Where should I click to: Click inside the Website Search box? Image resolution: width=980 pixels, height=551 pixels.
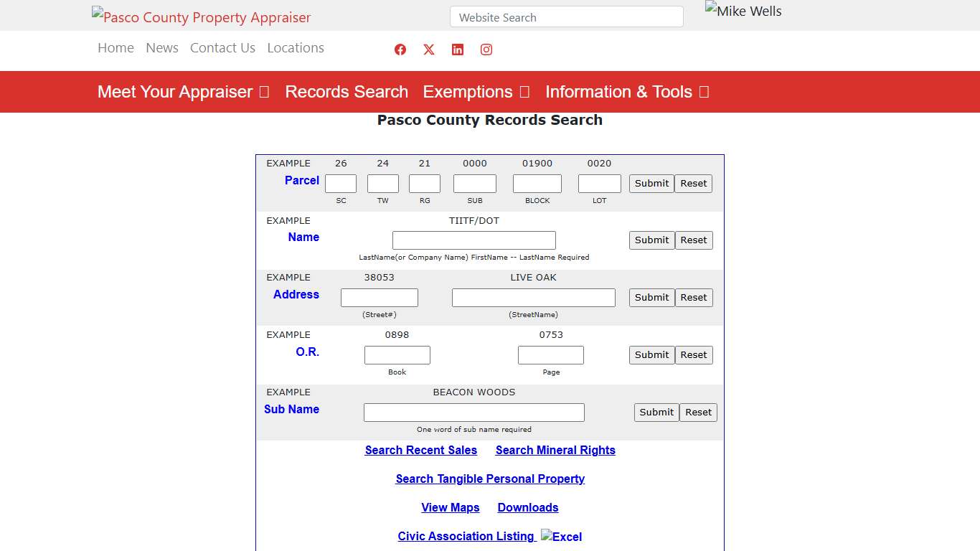[566, 17]
